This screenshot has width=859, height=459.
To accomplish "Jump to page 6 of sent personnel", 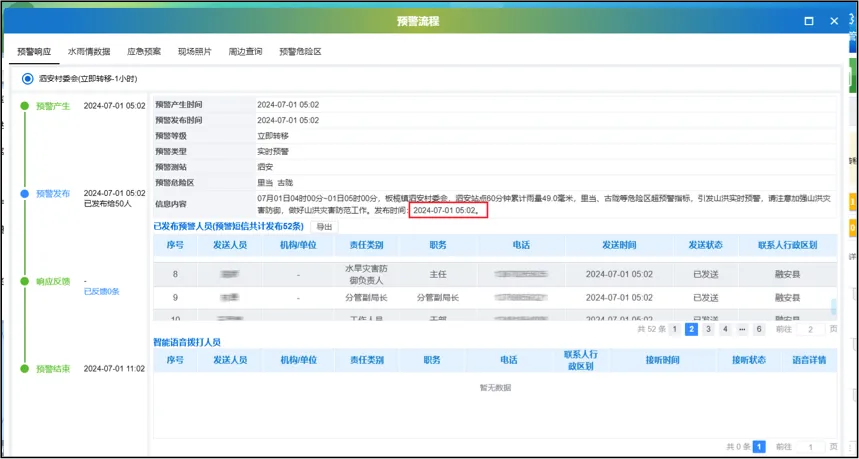I will [x=758, y=329].
